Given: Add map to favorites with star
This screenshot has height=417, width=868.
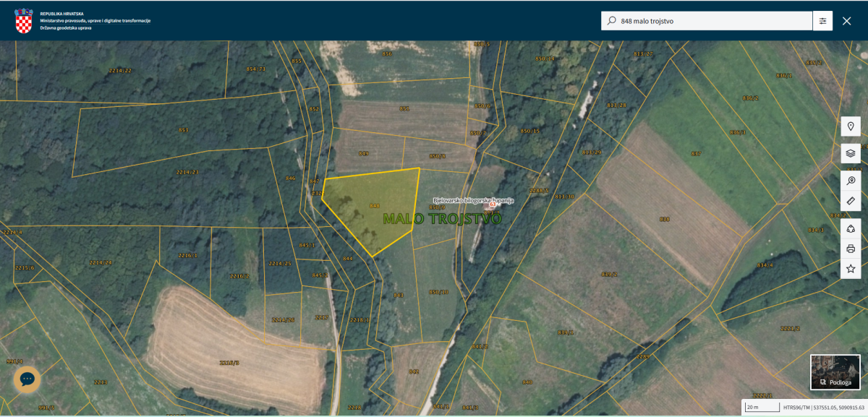Looking at the screenshot, I should (x=851, y=268).
